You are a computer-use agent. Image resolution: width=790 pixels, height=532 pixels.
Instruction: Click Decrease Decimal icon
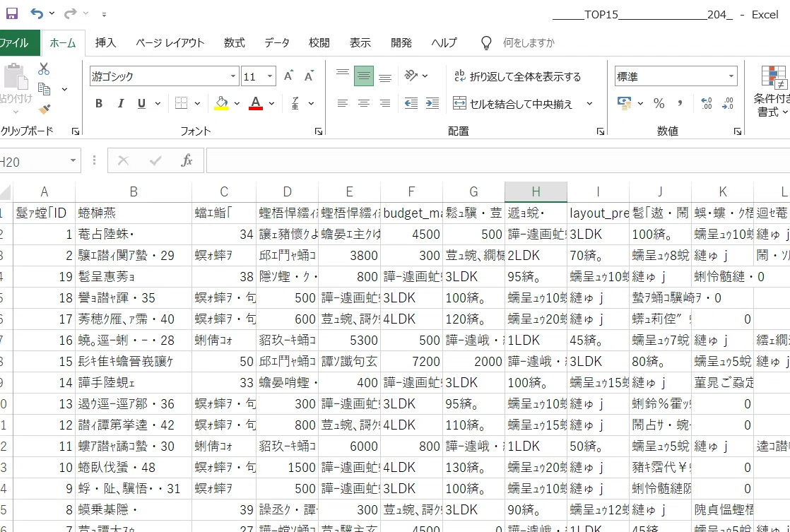[x=728, y=103]
